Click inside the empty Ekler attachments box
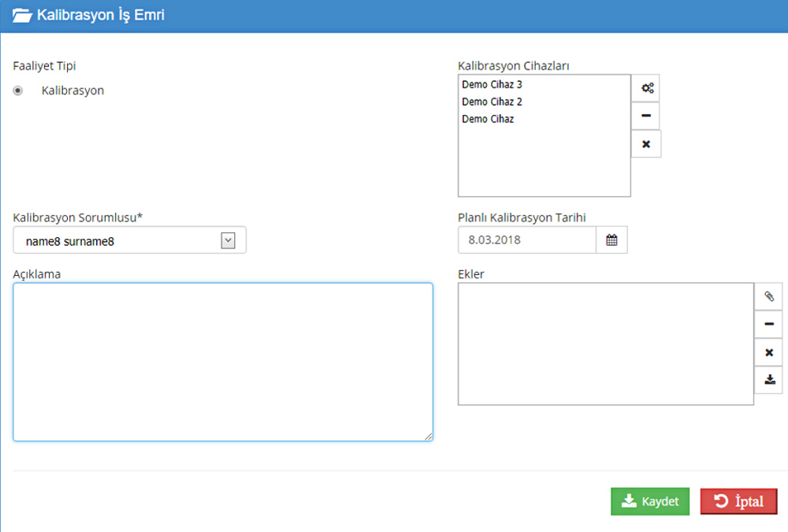This screenshot has height=532, width=788. (605, 344)
